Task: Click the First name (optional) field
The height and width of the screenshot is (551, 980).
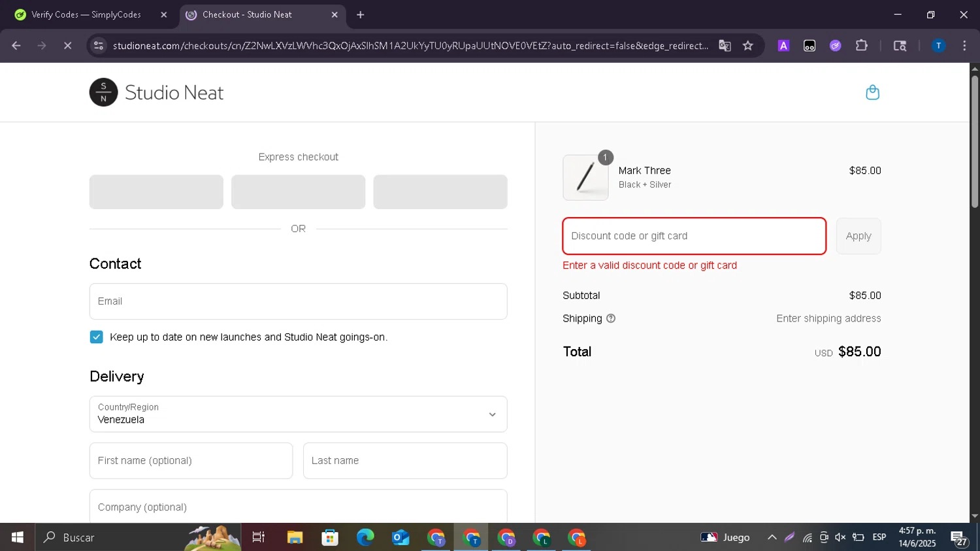Action: (191, 461)
